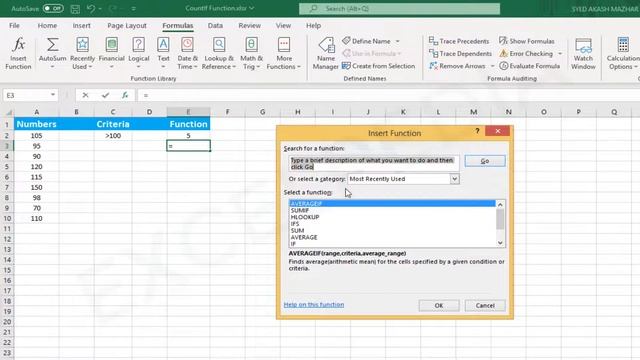Click the function list scrollbar up arrow
The width and height of the screenshot is (640, 360).
point(500,204)
